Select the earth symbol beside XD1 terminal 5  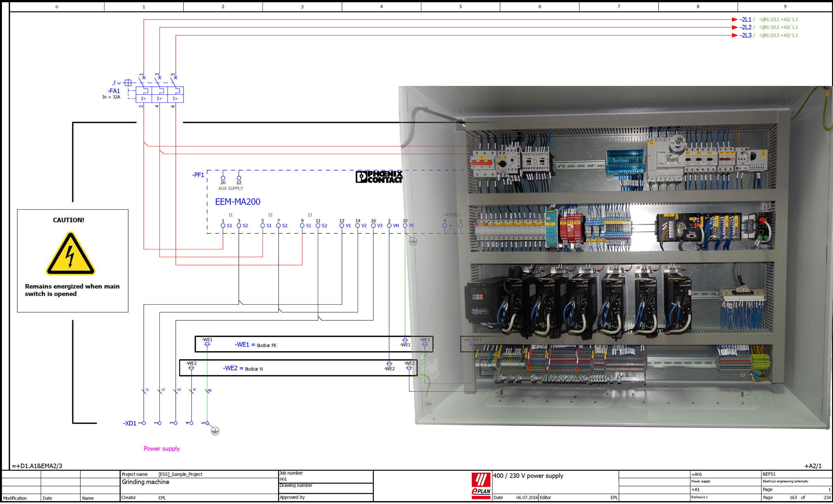click(215, 431)
